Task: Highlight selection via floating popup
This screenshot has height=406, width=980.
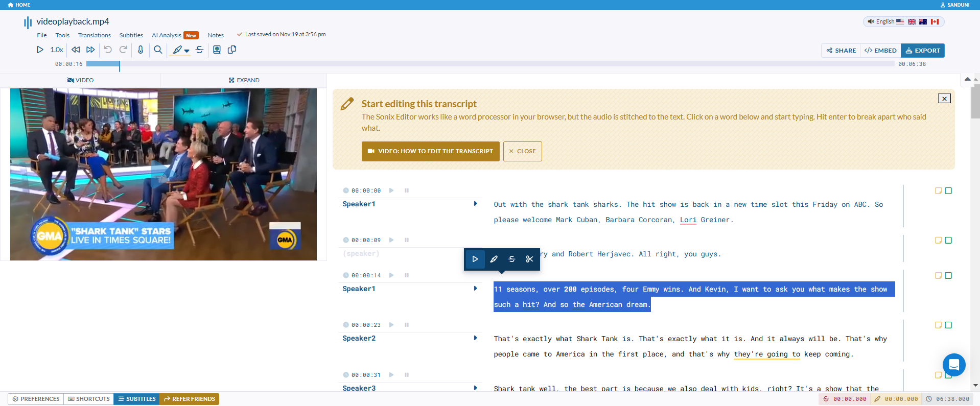Action: 494,259
